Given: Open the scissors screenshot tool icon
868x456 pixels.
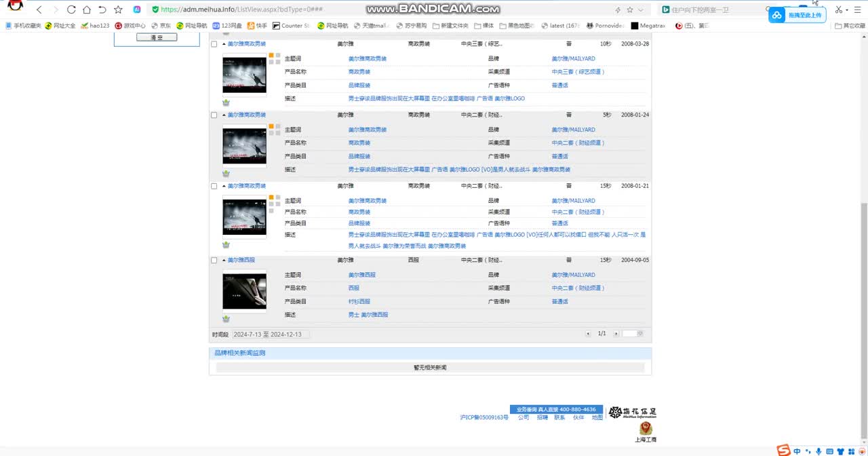Looking at the screenshot, I should coord(839,9).
